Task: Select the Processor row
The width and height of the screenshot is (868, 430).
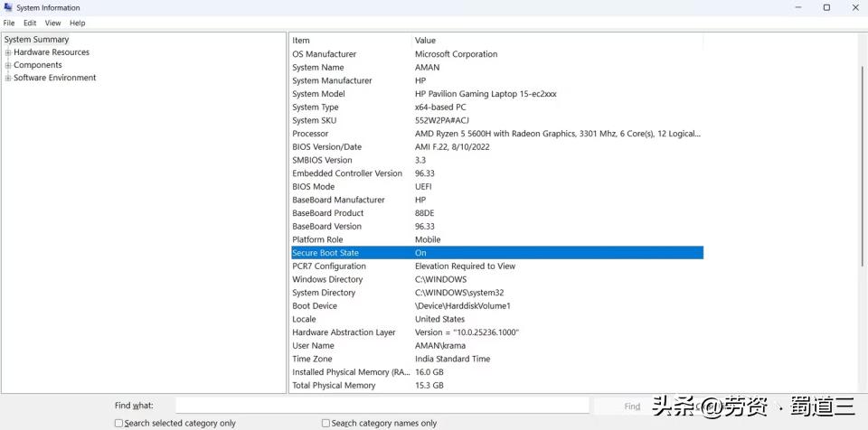Action: point(497,134)
